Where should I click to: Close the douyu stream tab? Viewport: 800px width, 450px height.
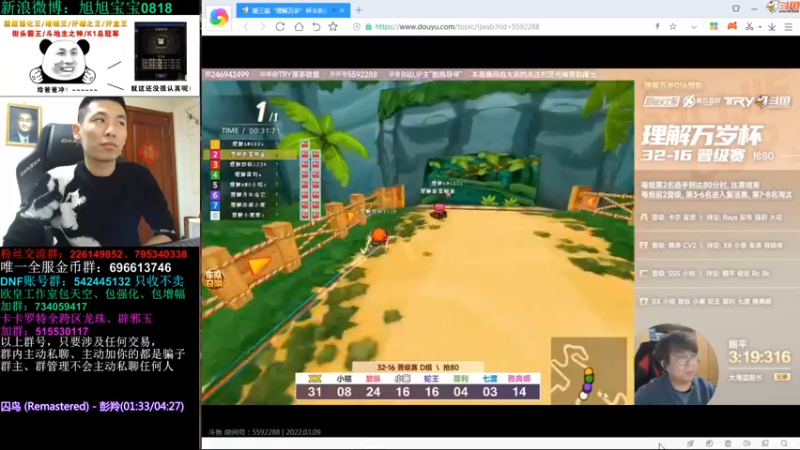pyautogui.click(x=342, y=10)
